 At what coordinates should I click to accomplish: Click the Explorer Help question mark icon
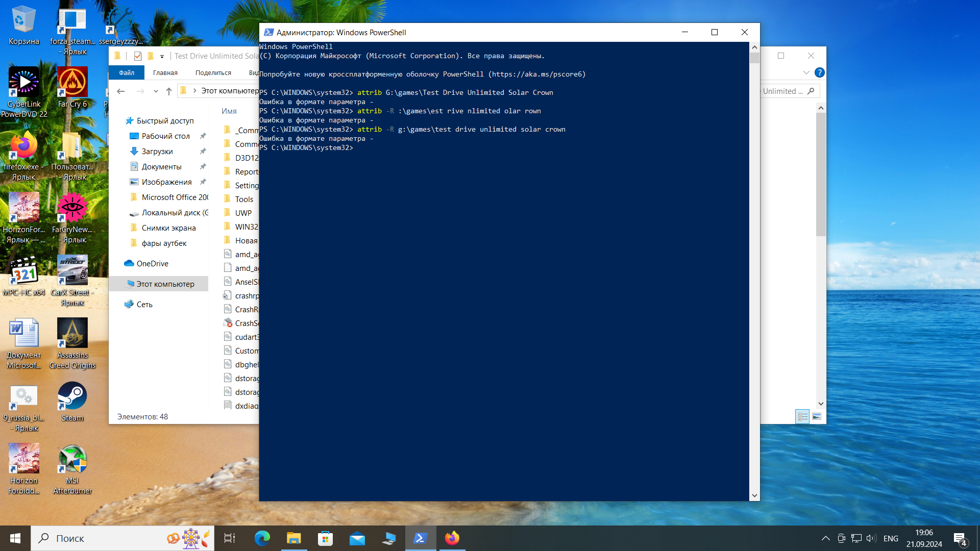(x=819, y=72)
